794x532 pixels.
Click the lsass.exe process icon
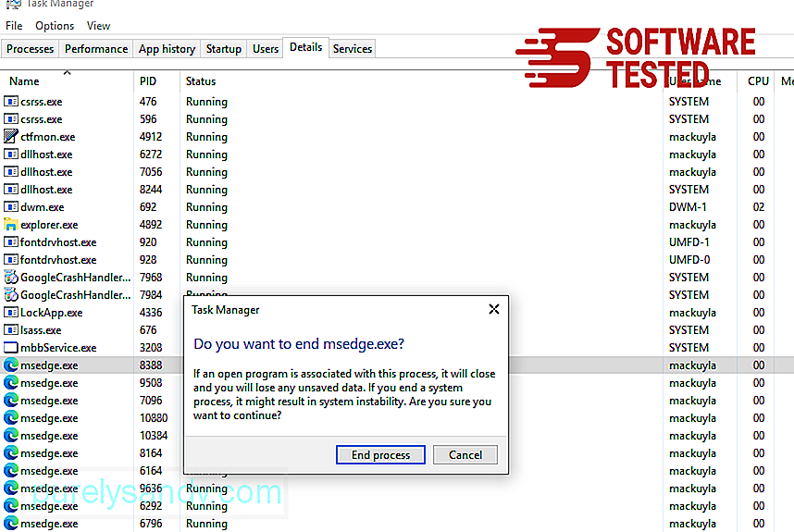(x=10, y=330)
